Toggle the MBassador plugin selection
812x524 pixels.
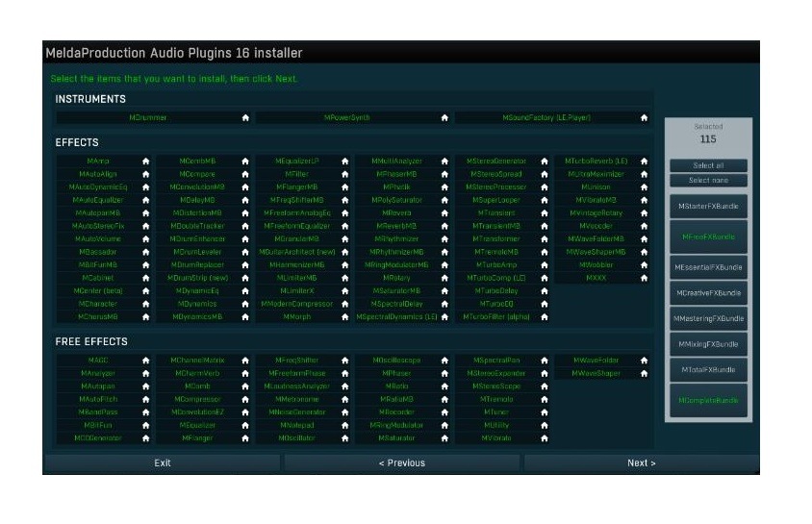tap(98, 252)
